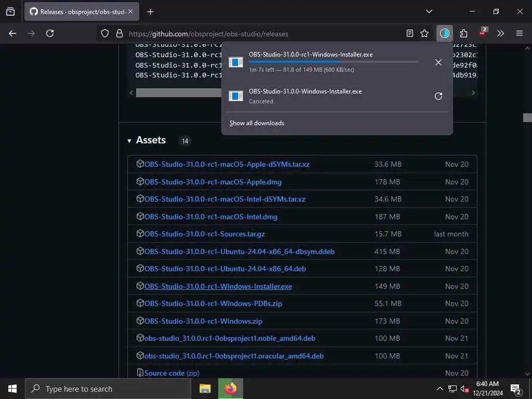Open Firefox View icon in tab bar

coord(10,11)
